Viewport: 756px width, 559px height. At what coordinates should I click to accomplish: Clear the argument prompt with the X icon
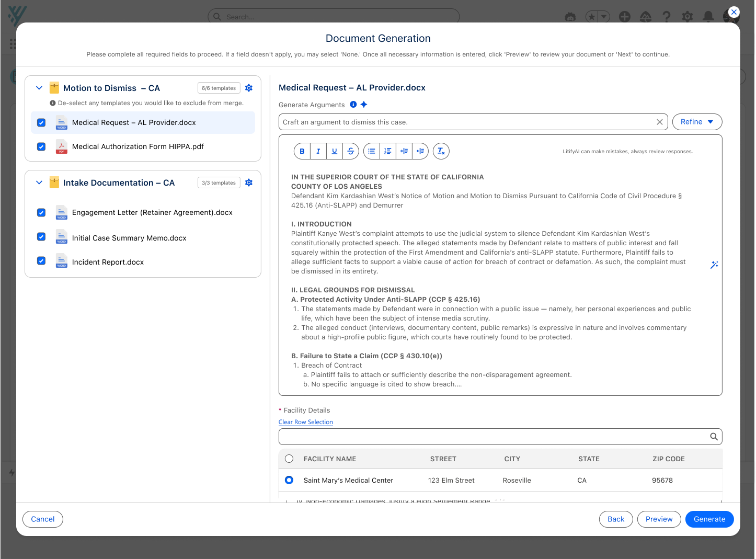tap(660, 122)
